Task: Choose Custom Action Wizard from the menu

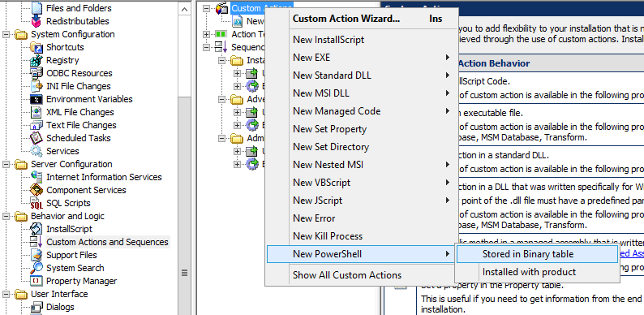Action: pos(362,19)
